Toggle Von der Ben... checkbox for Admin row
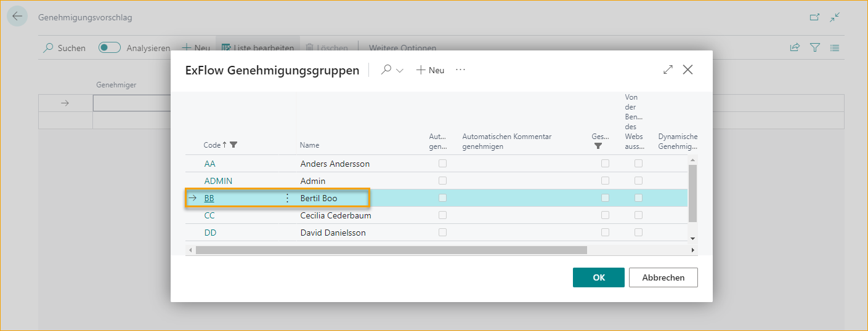The height and width of the screenshot is (331, 868). pos(638,181)
